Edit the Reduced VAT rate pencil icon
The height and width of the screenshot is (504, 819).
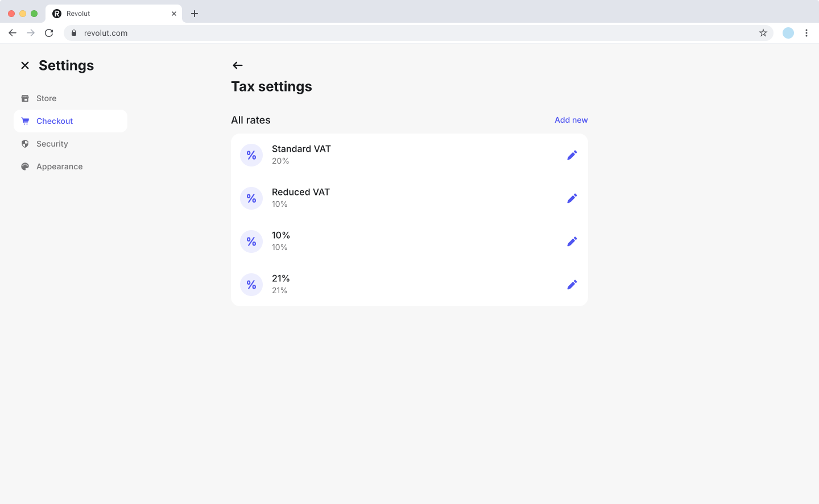point(572,198)
